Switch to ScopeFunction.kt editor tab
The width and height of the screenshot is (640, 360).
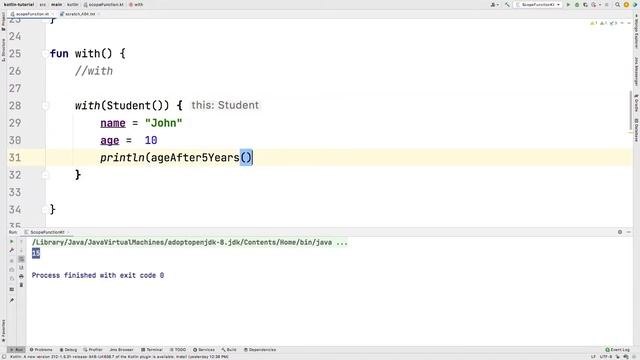coord(32,14)
